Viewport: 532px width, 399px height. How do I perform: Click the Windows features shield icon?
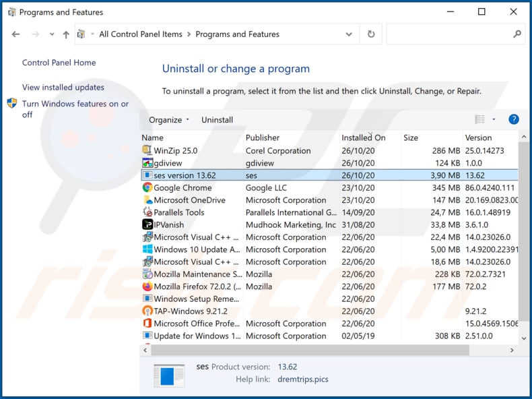click(x=12, y=103)
